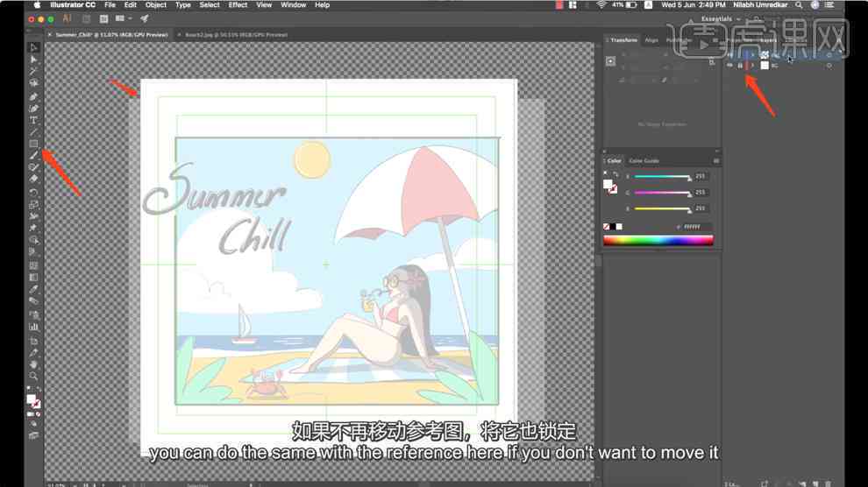
Task: Select the Hand tool
Action: point(34,364)
